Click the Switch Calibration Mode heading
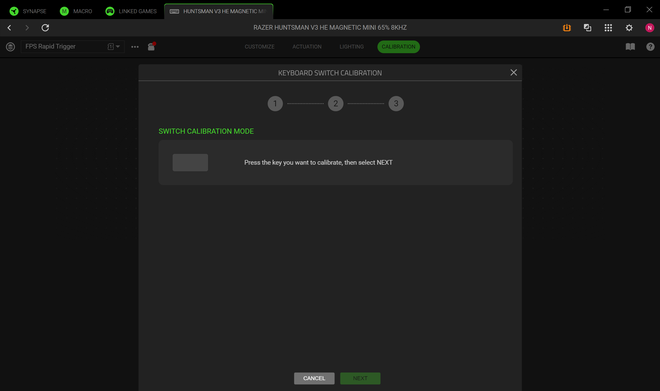This screenshot has width=660, height=391. [206, 131]
